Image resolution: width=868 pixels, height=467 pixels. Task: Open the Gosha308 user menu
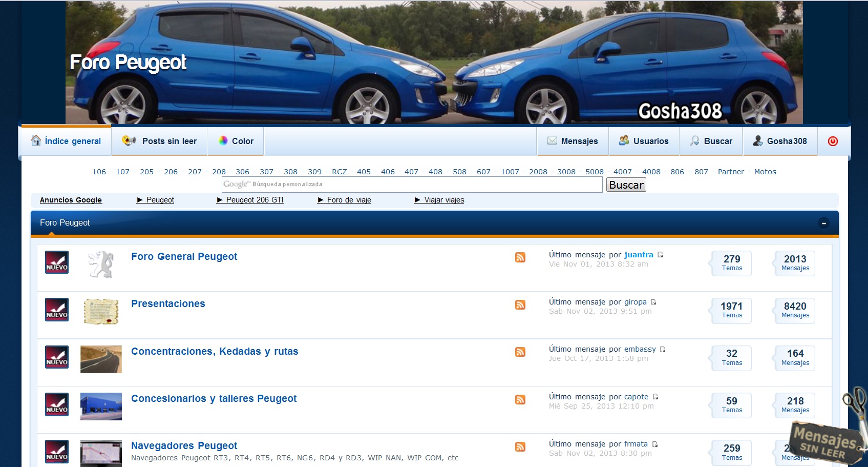[780, 141]
